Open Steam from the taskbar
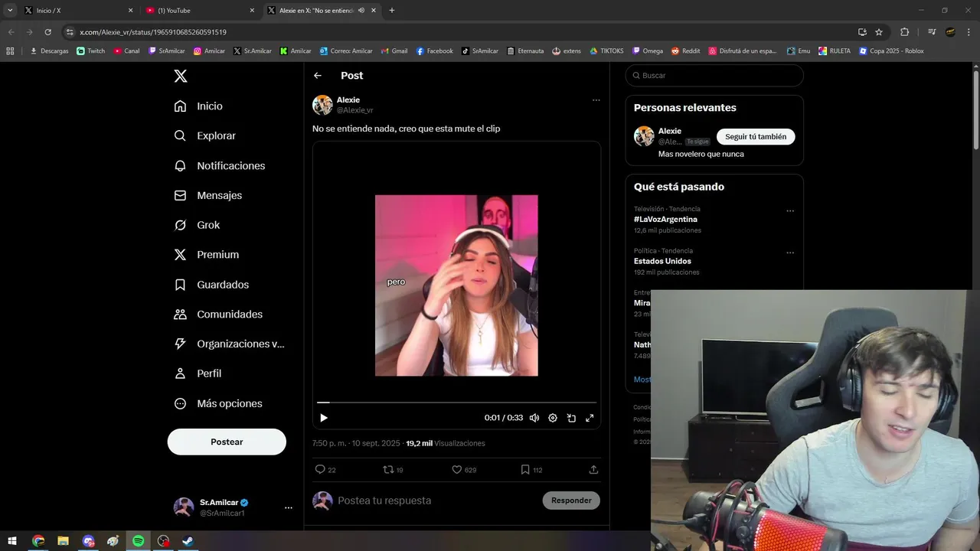 click(x=188, y=541)
